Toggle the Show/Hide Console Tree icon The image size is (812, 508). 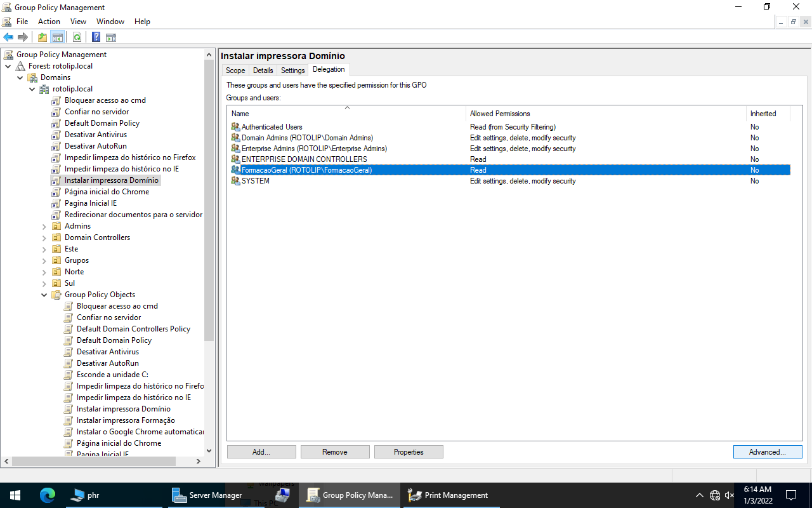(58, 37)
